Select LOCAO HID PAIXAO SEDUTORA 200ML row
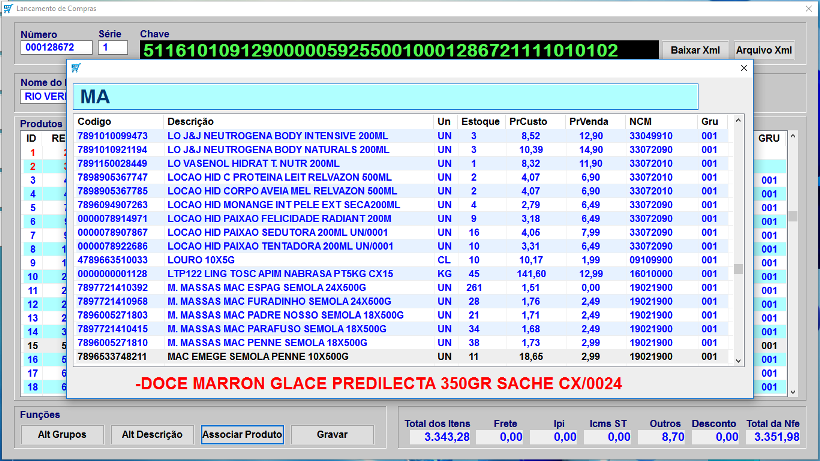 coord(401,233)
